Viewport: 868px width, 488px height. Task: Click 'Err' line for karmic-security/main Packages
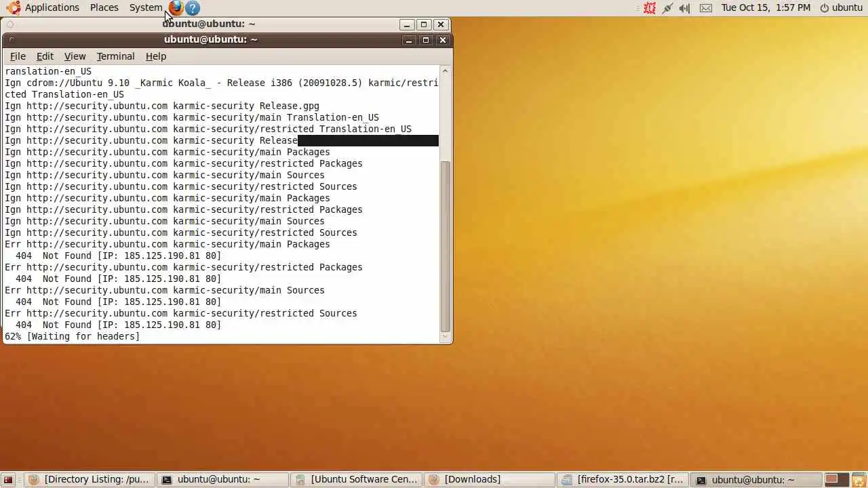(x=167, y=244)
